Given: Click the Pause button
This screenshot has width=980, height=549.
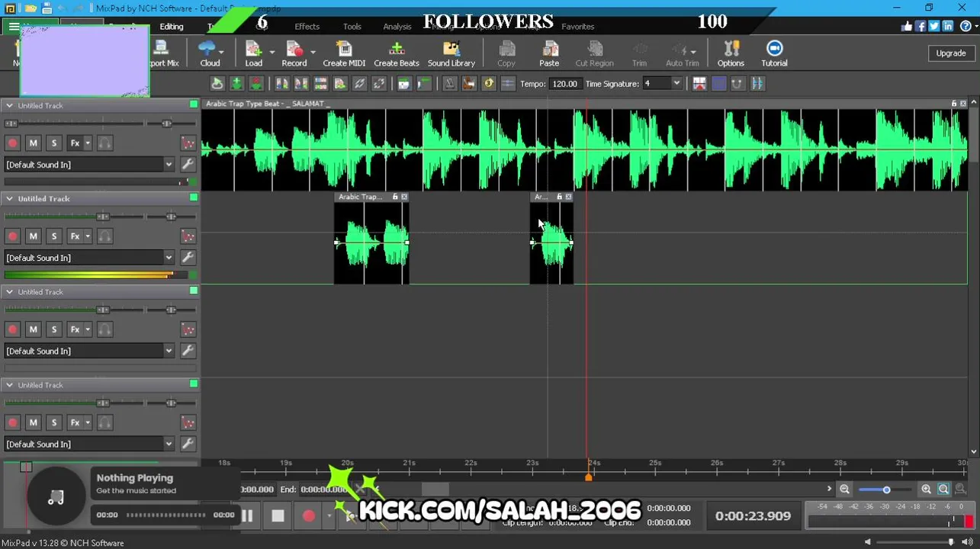Looking at the screenshot, I should [x=247, y=516].
